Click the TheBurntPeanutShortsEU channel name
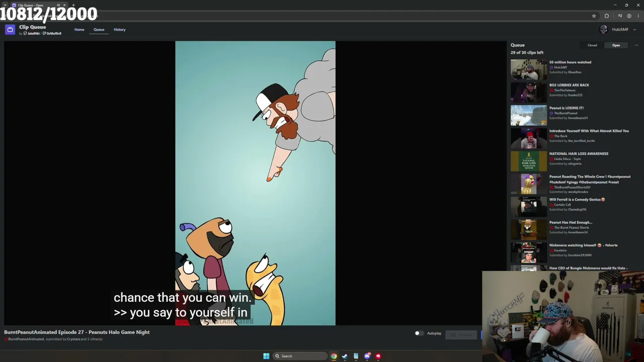 (x=572, y=188)
